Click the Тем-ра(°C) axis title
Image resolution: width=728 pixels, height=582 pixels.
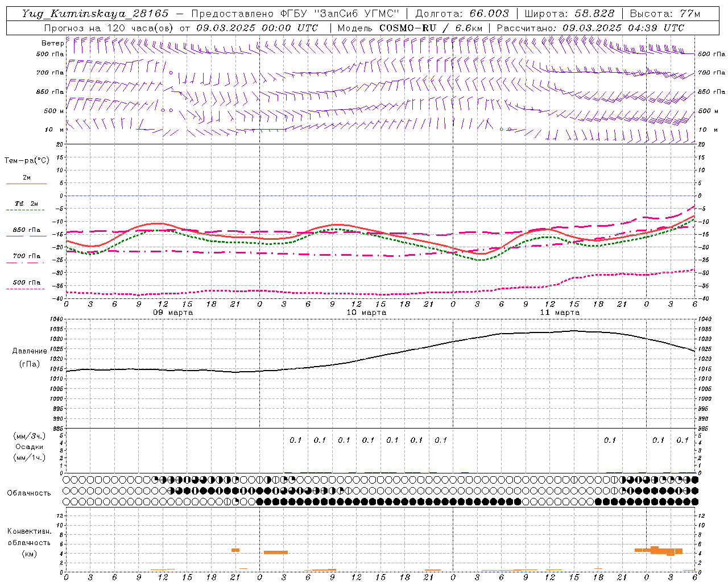27,161
